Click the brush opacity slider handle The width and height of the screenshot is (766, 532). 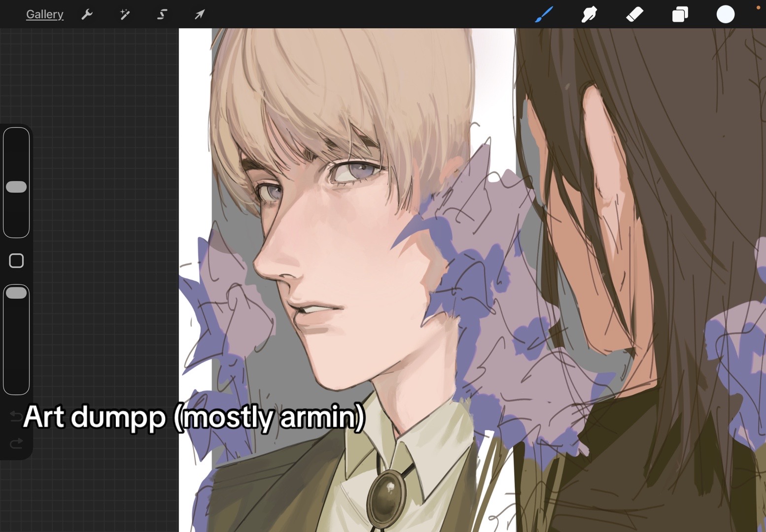click(x=16, y=293)
